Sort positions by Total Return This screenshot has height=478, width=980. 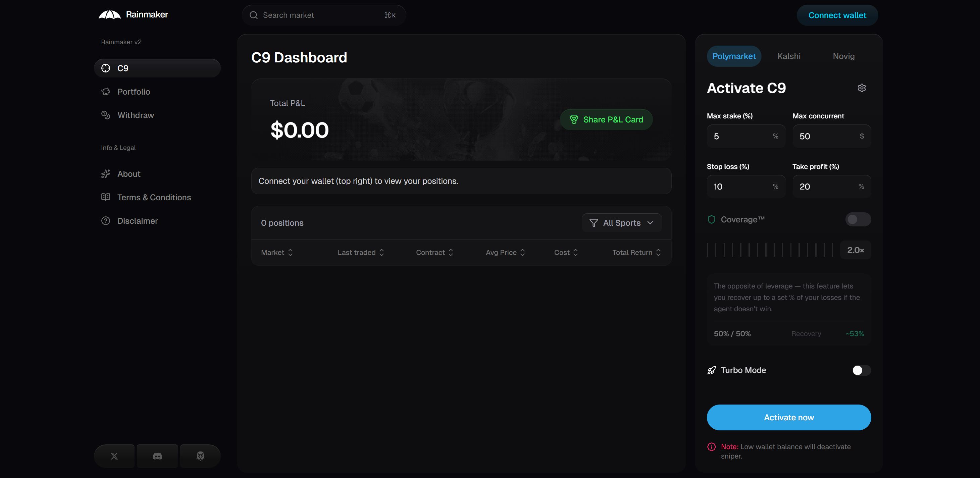tap(636, 253)
